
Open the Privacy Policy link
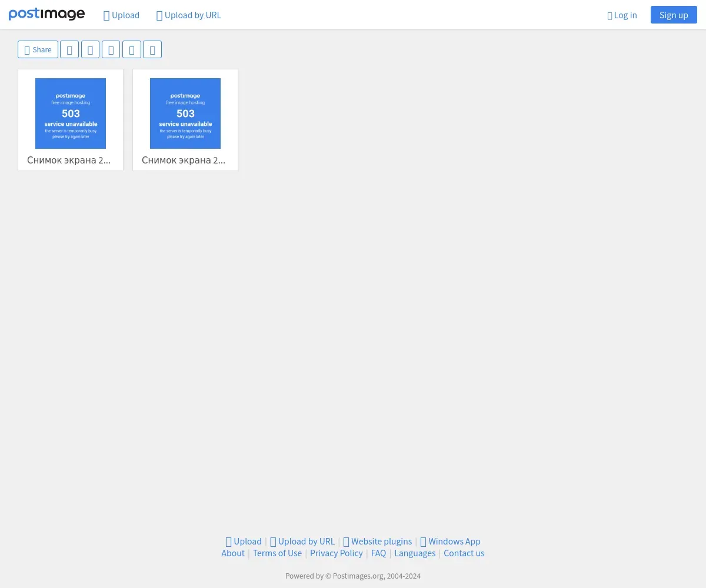(337, 553)
